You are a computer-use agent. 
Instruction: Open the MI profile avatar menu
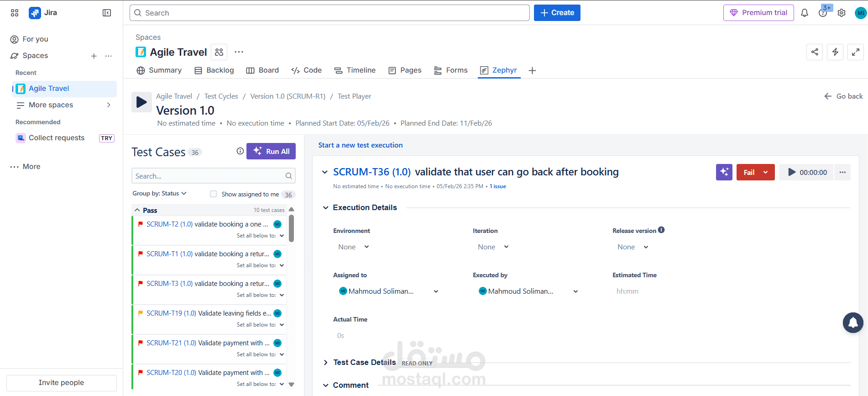click(861, 13)
